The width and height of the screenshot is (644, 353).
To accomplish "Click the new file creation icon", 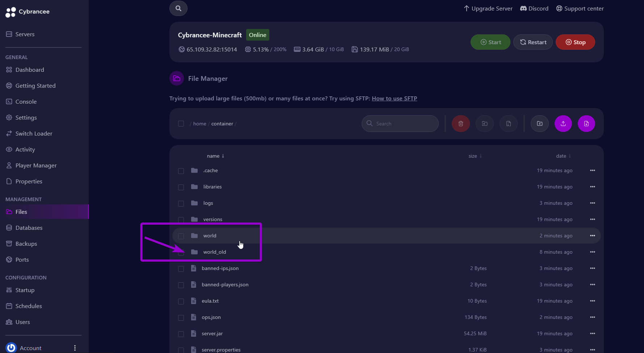I will tap(586, 124).
